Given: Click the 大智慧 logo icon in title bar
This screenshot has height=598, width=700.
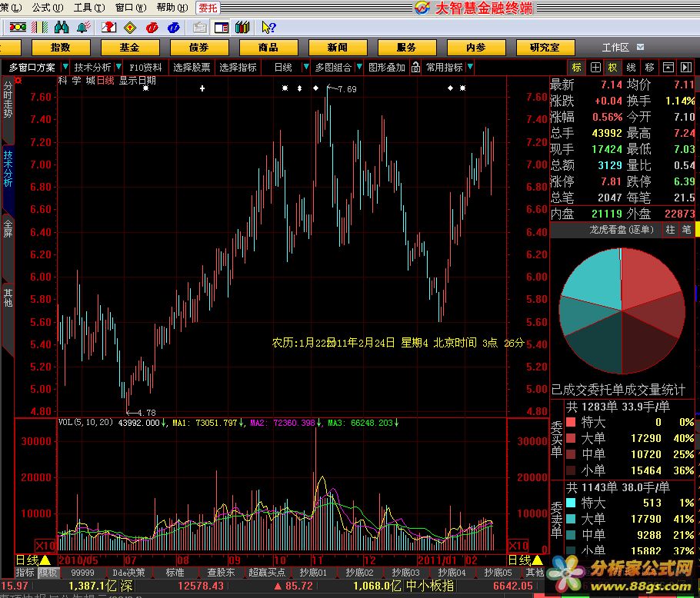Looking at the screenshot, I should [422, 8].
